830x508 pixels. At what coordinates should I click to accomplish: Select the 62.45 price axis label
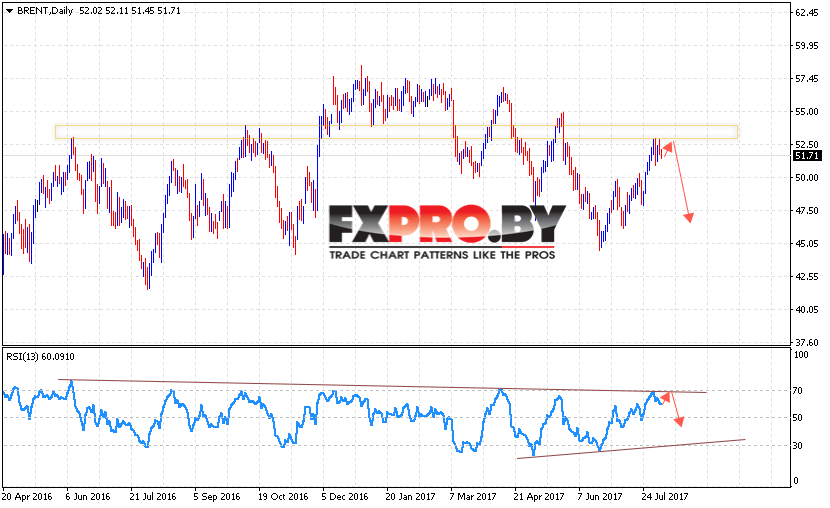point(807,13)
